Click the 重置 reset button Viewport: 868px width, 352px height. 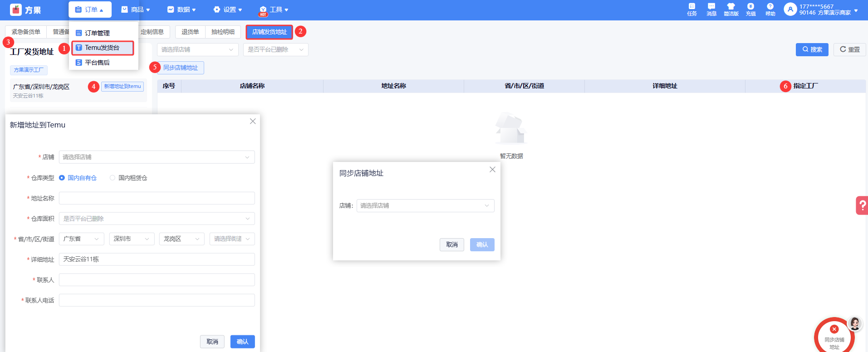pyautogui.click(x=849, y=49)
